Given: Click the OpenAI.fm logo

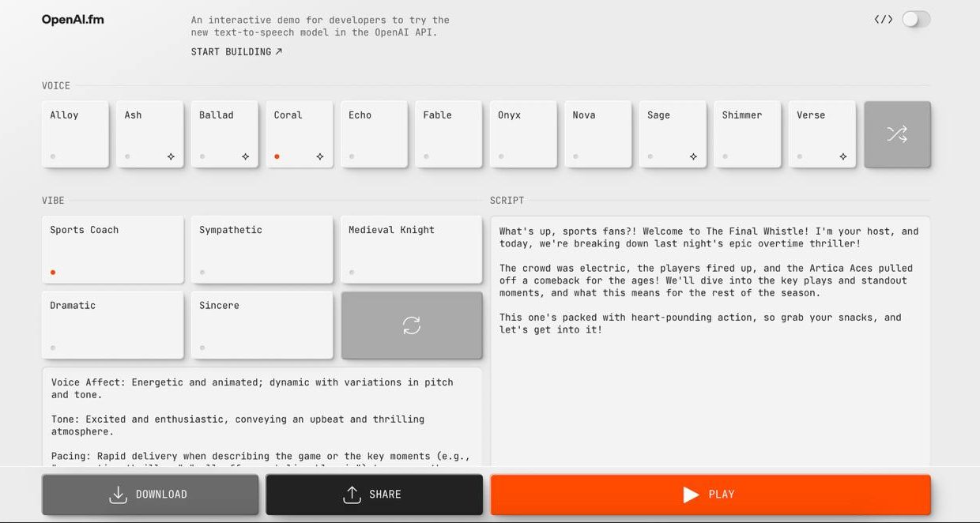Looking at the screenshot, I should (x=73, y=20).
